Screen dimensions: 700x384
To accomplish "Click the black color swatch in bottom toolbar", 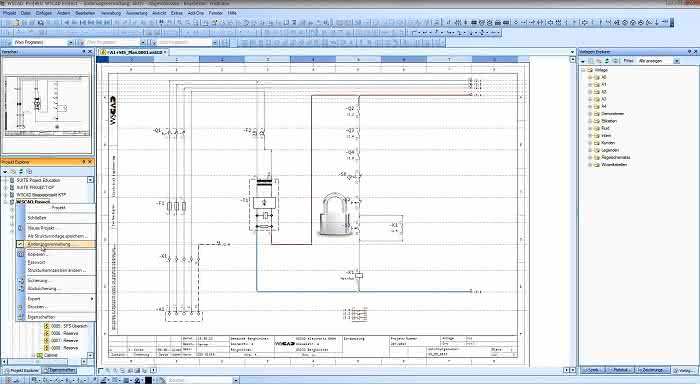I will click(x=148, y=380).
